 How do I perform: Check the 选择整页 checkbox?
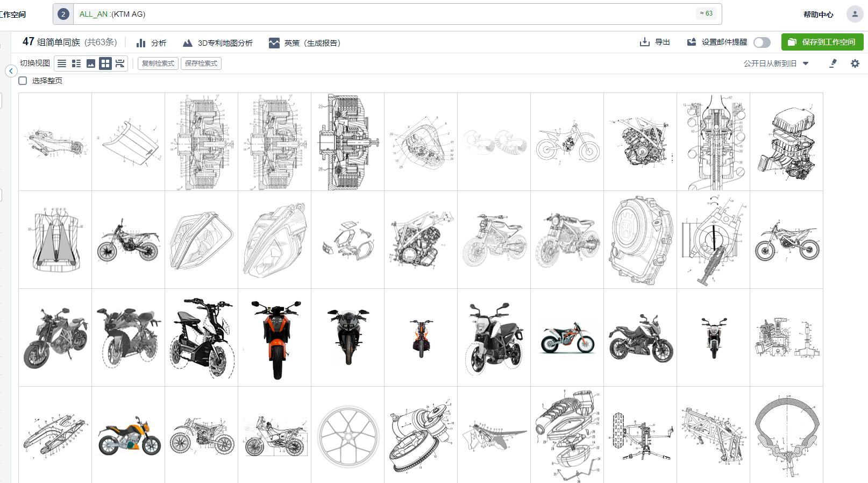23,81
